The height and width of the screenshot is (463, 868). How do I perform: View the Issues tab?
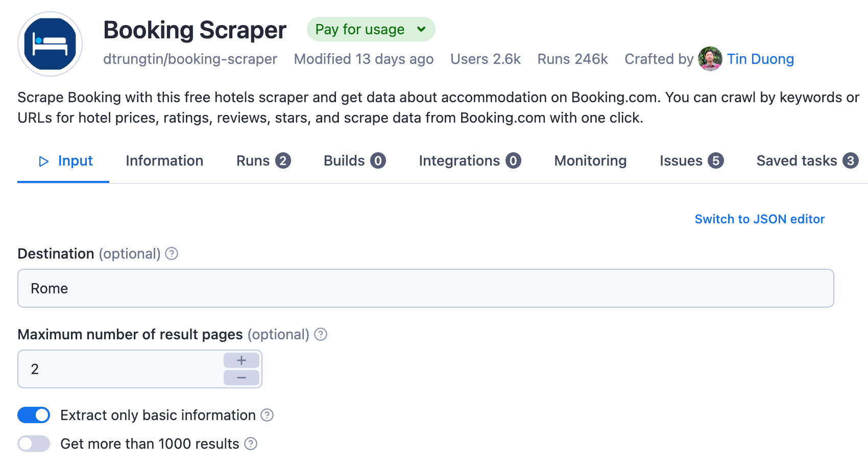[692, 160]
